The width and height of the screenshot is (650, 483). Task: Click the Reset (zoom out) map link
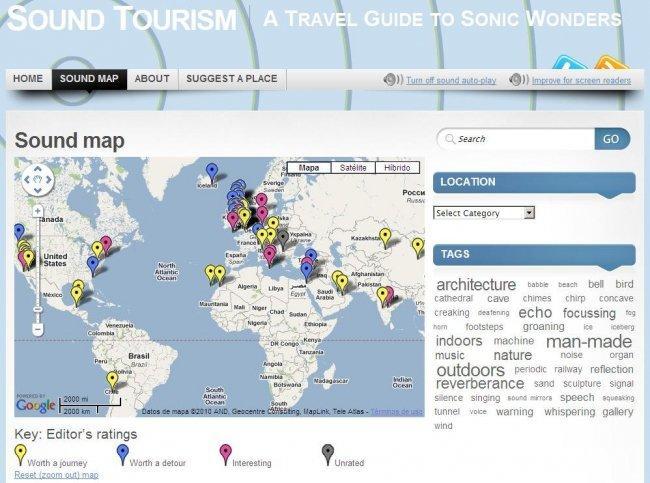pos(56,475)
